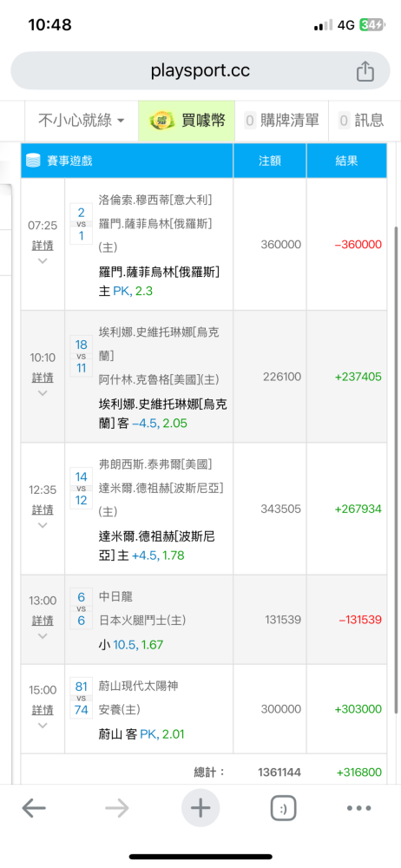
Task: Tap the forward arrow icon
Action: (117, 809)
